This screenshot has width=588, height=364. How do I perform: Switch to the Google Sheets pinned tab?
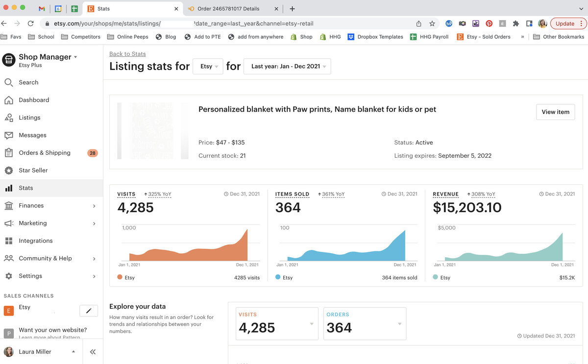tap(74, 9)
